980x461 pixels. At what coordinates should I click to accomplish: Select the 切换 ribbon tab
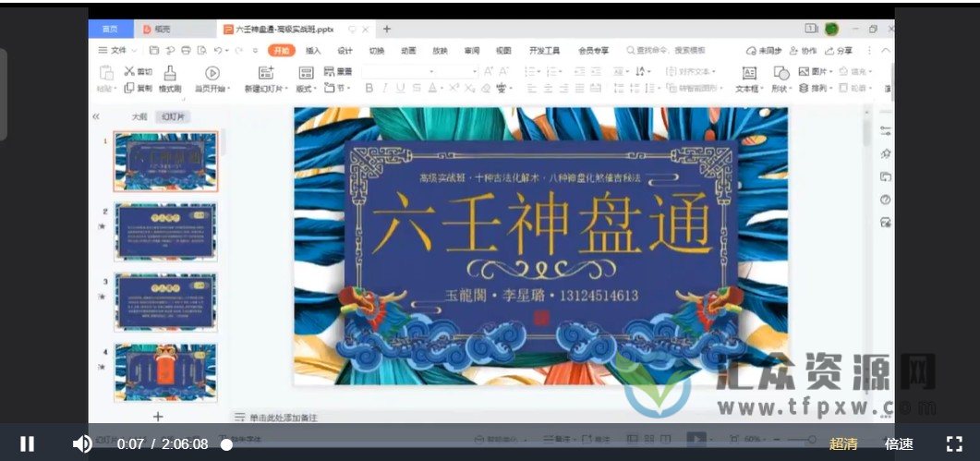377,51
